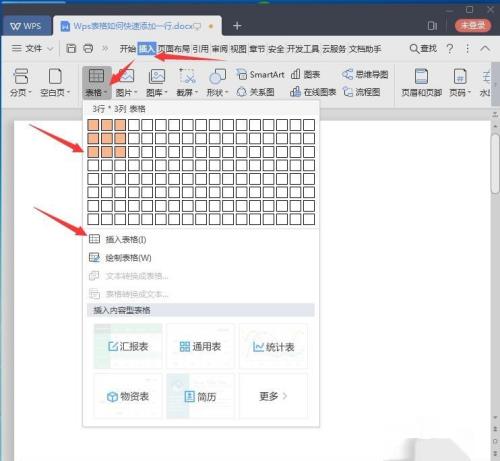Click the 未登录 login button

473,26
